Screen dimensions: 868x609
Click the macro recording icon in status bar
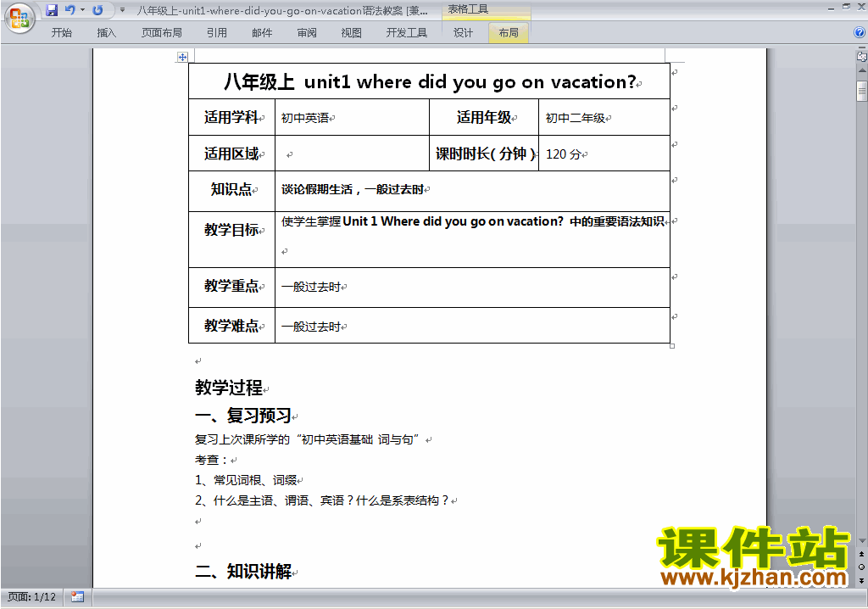(x=77, y=597)
